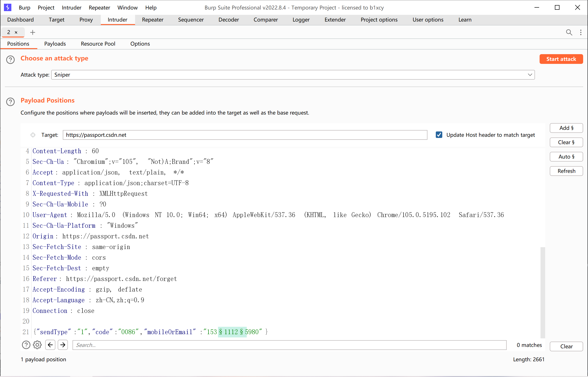Select the Intruder main tab

[118, 20]
